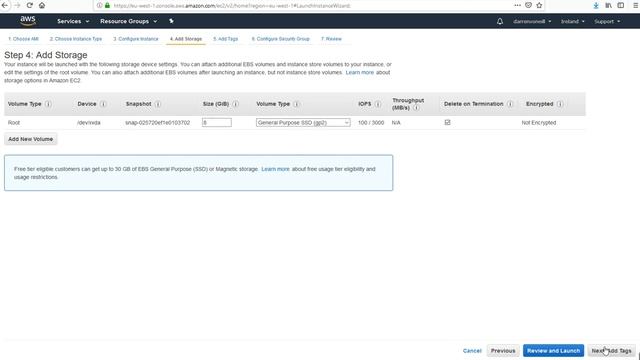The height and width of the screenshot is (360, 640).
Task: Open the page actions three-dot menu
Action: (517, 5)
